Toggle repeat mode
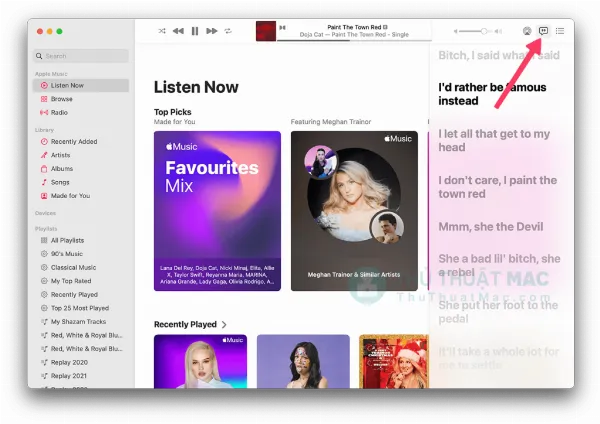 (228, 31)
